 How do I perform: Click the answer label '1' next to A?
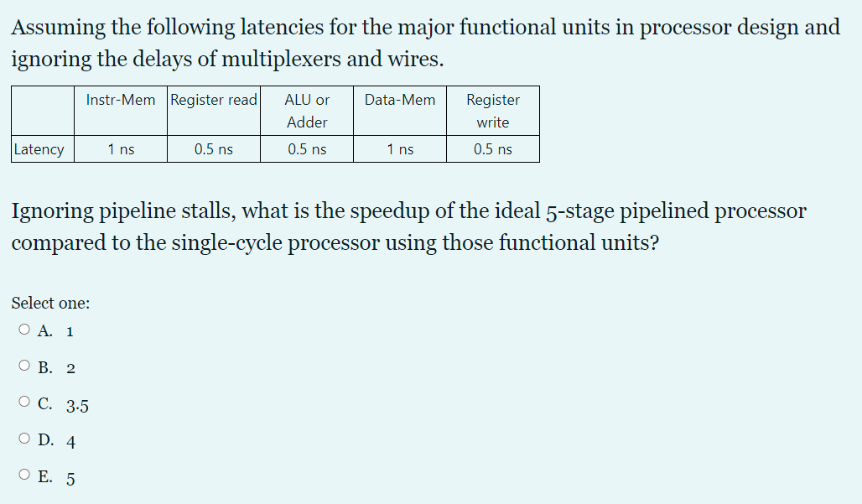click(69, 331)
